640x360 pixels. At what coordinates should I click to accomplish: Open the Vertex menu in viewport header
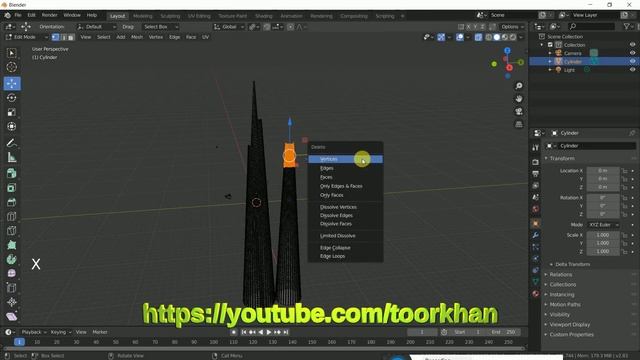(x=156, y=37)
